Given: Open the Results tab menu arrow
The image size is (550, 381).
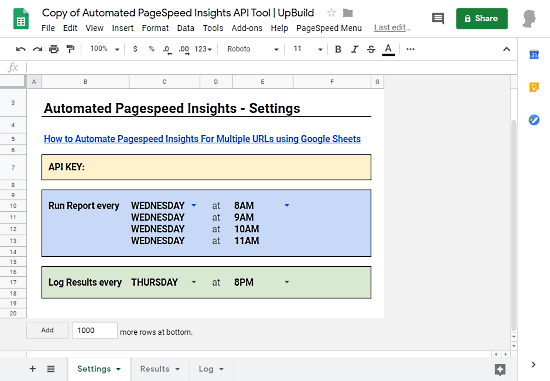Looking at the screenshot, I should click(x=177, y=369).
